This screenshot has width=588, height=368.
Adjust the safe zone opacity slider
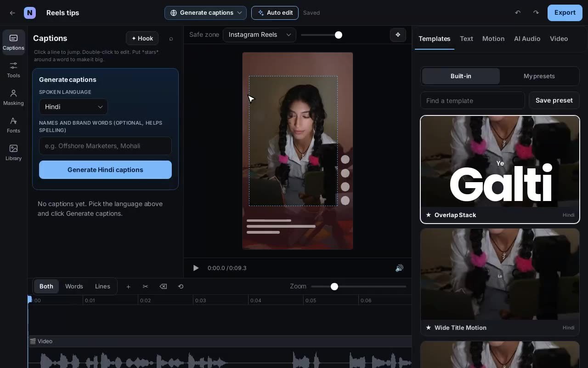[322, 35]
